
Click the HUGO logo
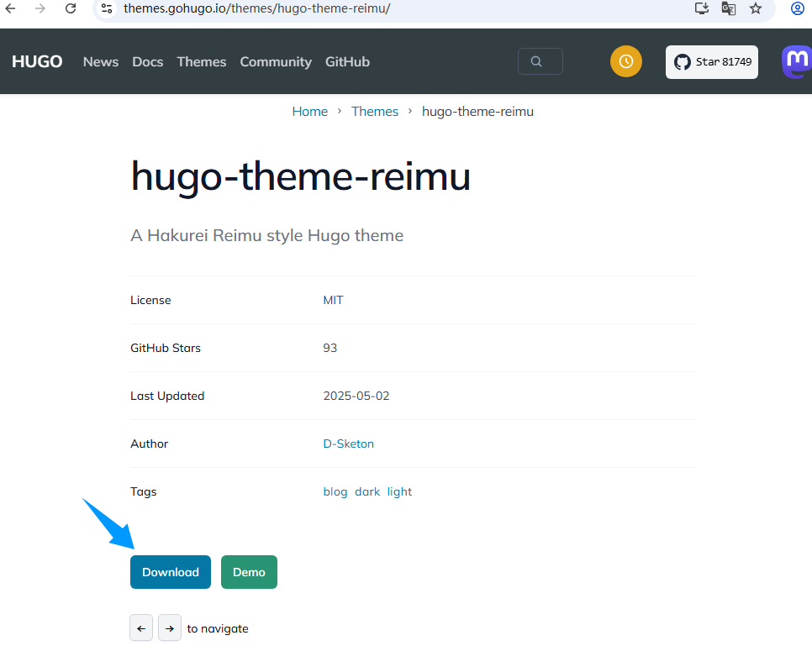36,60
